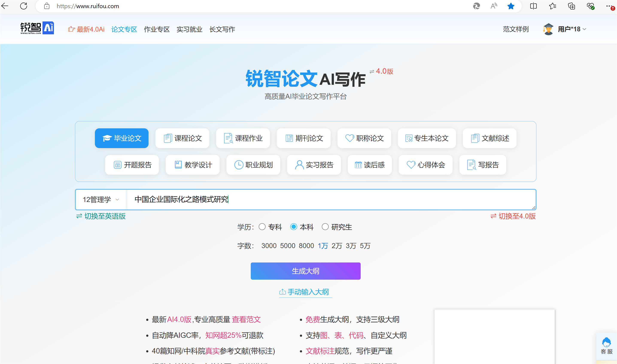The image size is (617, 364).
Task: Select the 研究生 education level
Action: point(325,227)
